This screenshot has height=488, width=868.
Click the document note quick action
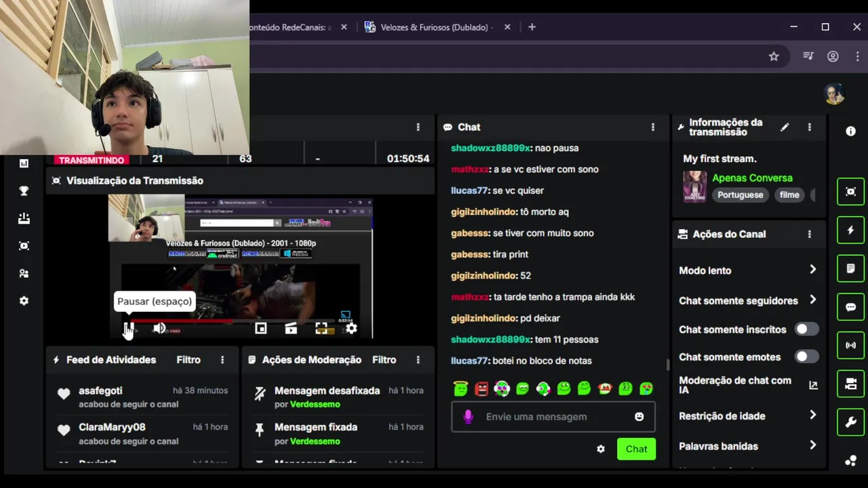pyautogui.click(x=850, y=268)
